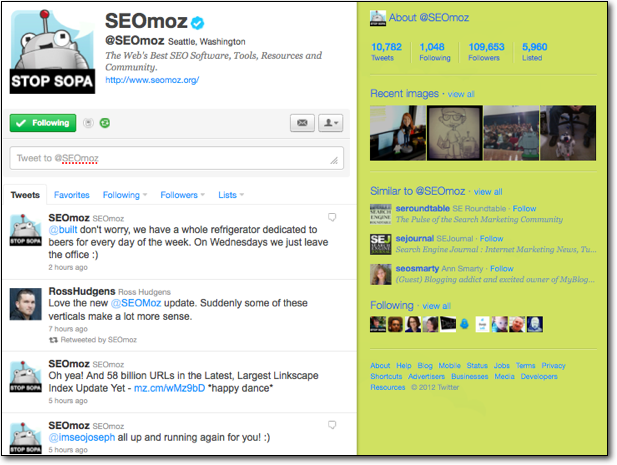617x465 pixels.
Task: Toggle the green Following button
Action: coord(43,123)
